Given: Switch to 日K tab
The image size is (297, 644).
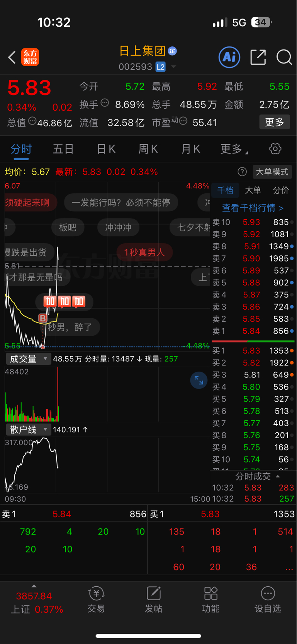Looking at the screenshot, I should (106, 149).
